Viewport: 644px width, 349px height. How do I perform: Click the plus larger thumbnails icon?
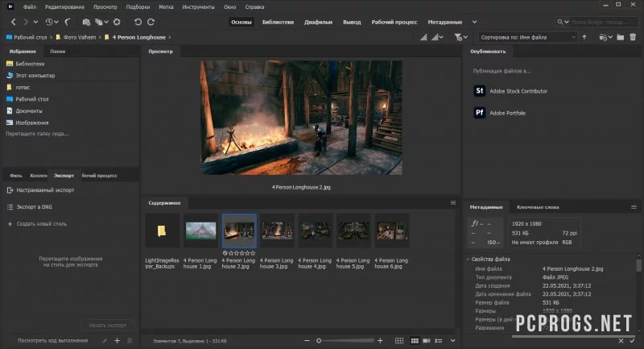click(380, 340)
